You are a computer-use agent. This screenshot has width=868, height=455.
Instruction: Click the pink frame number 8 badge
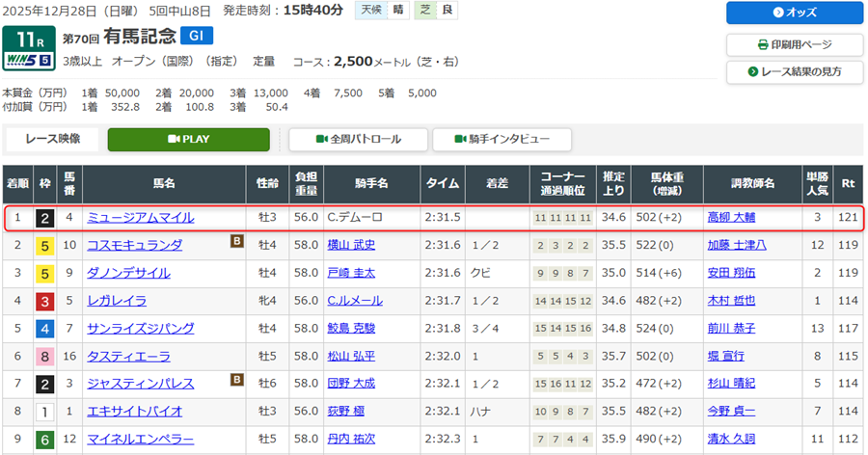tap(44, 357)
